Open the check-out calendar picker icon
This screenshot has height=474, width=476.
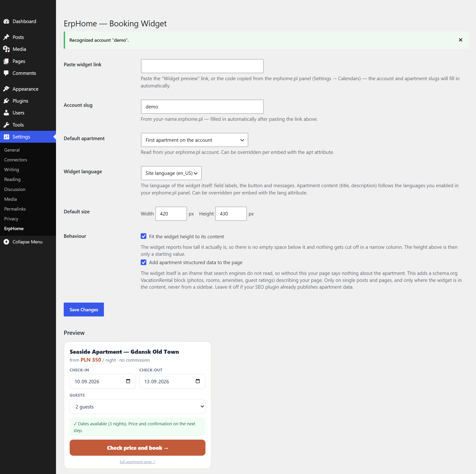pos(198,381)
